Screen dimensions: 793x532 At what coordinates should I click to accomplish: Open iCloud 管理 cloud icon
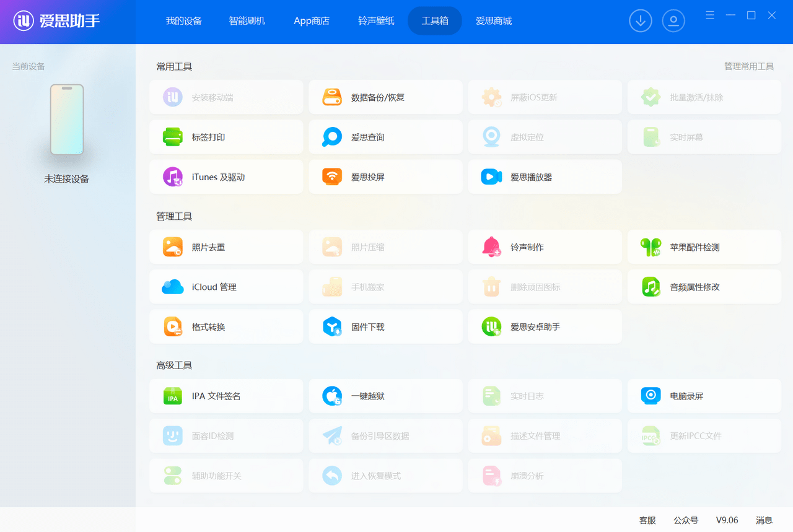[x=173, y=287]
